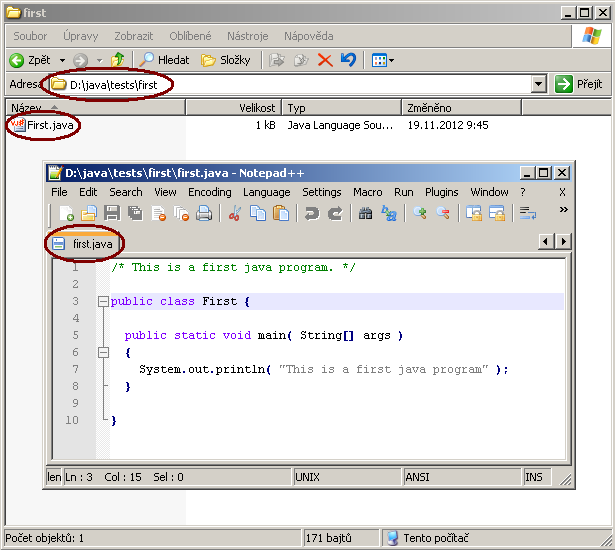Click the blue Undo arrow in Explorer
The width and height of the screenshot is (615, 550).
point(348,60)
